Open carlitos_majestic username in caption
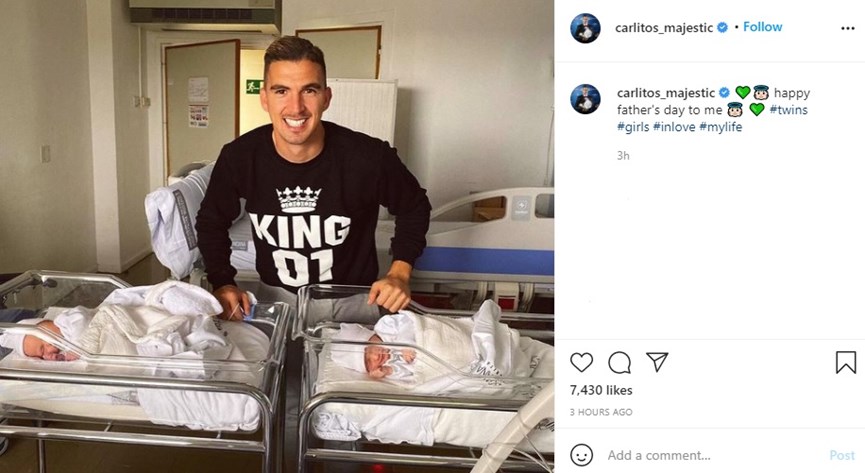 [666, 93]
